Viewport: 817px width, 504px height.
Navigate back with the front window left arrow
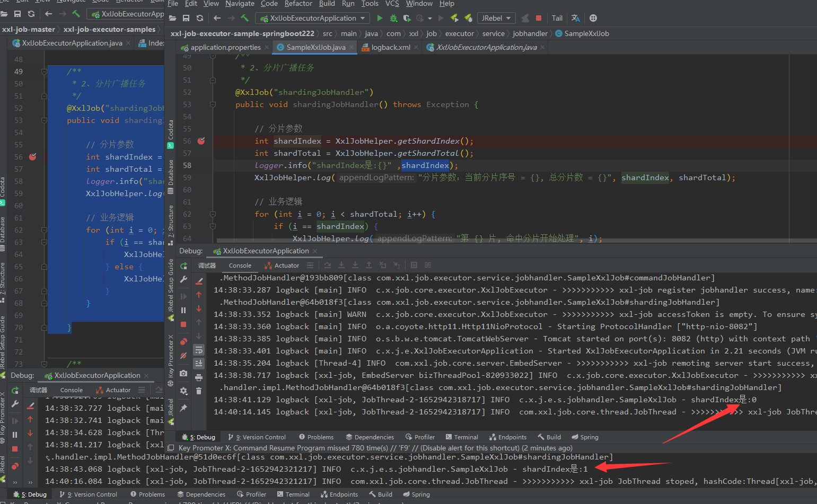217,18
